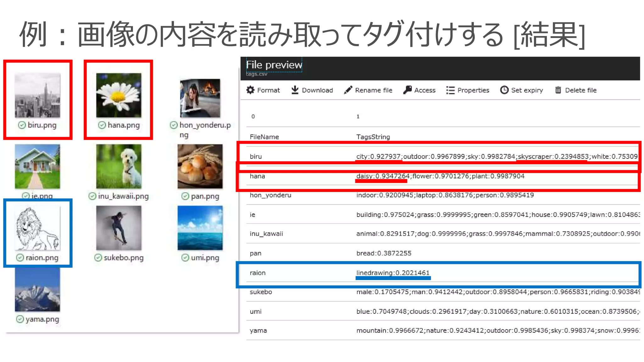
Task: Click the column index 0 header
Action: tap(253, 117)
